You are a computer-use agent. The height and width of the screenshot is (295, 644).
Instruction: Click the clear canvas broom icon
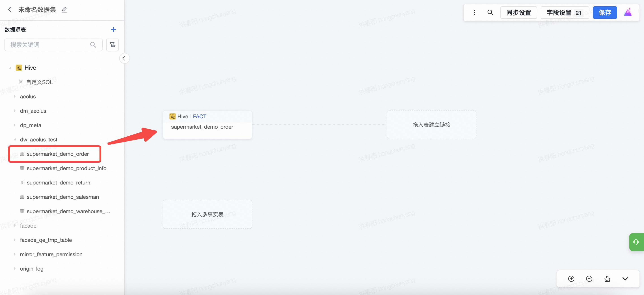(607, 279)
